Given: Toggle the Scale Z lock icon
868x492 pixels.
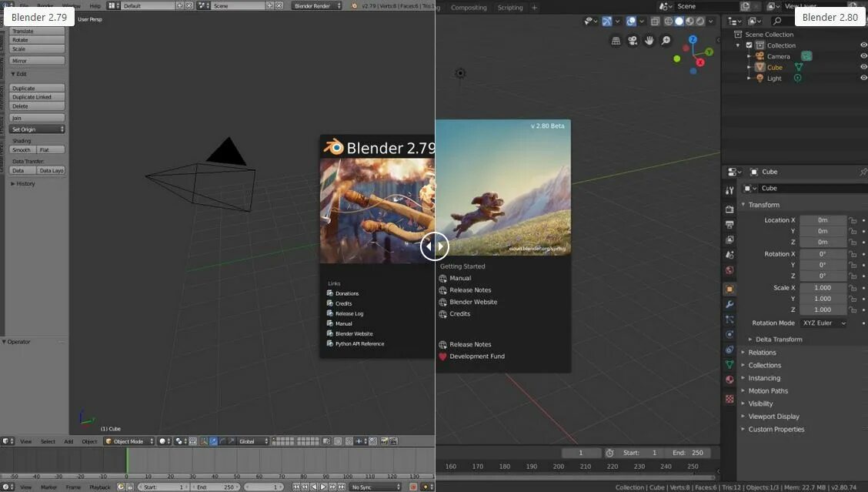Looking at the screenshot, I should pyautogui.click(x=853, y=310).
